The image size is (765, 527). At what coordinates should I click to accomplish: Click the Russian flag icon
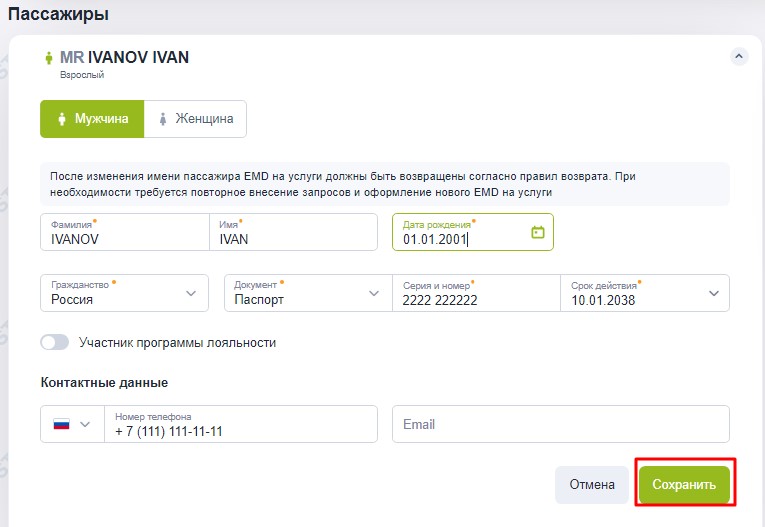pos(61,424)
